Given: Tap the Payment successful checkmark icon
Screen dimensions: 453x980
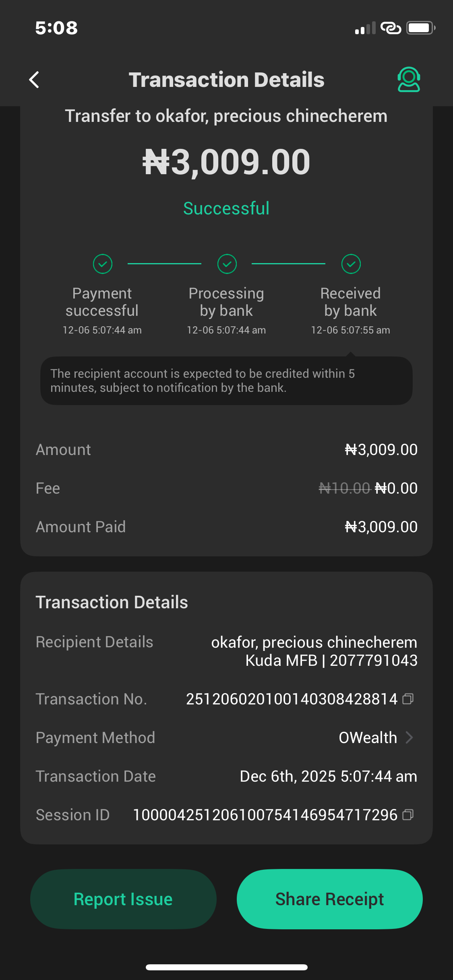Looking at the screenshot, I should point(103,264).
